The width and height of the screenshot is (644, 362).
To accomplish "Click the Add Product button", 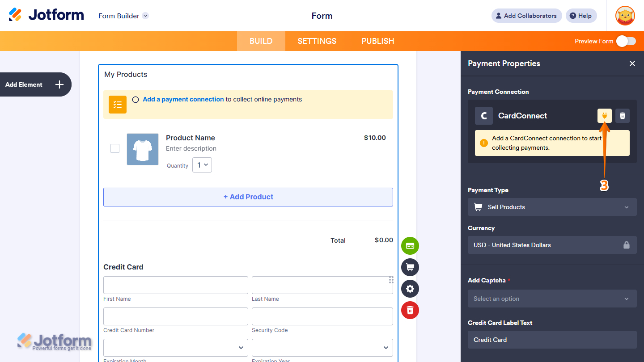I will (248, 197).
